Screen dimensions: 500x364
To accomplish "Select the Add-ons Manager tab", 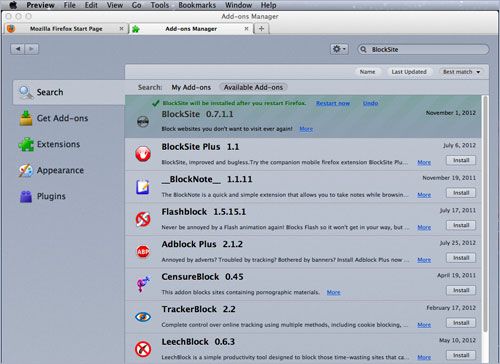I will pyautogui.click(x=191, y=29).
